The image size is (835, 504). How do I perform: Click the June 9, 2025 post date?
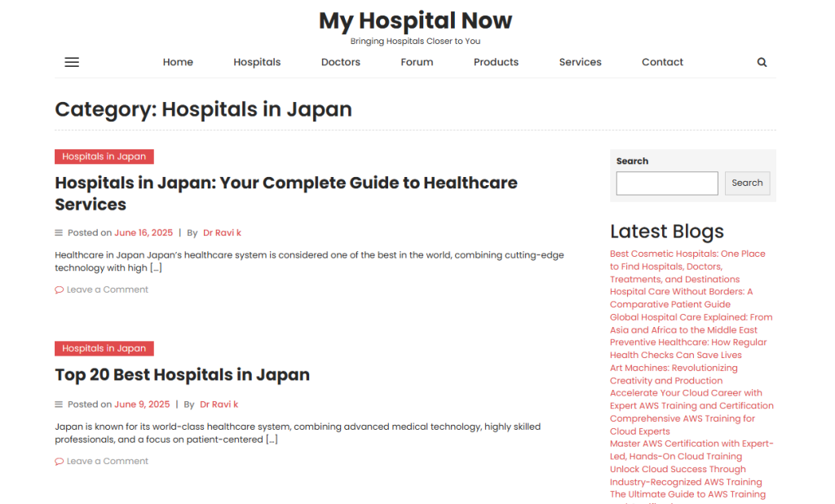pyautogui.click(x=142, y=405)
